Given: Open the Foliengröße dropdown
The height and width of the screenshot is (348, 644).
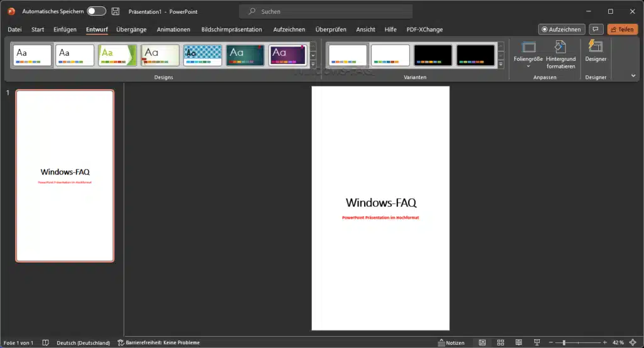Looking at the screenshot, I should (x=528, y=55).
